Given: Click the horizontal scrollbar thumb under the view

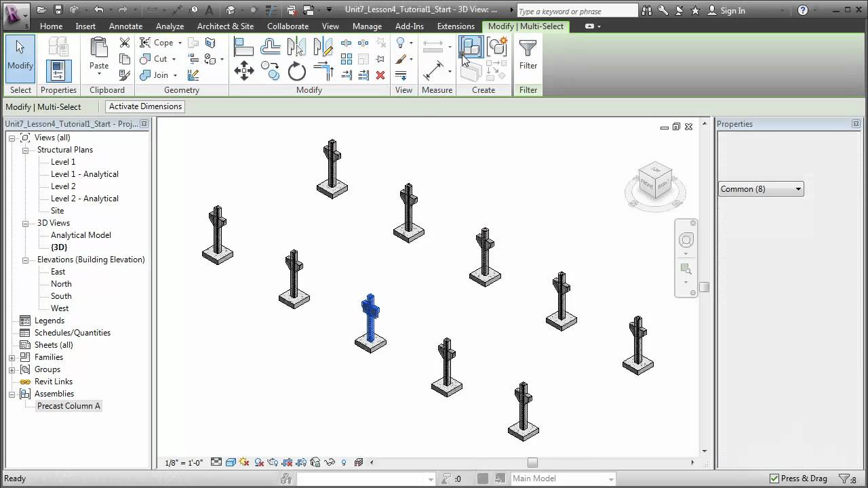Looking at the screenshot, I should [x=532, y=462].
